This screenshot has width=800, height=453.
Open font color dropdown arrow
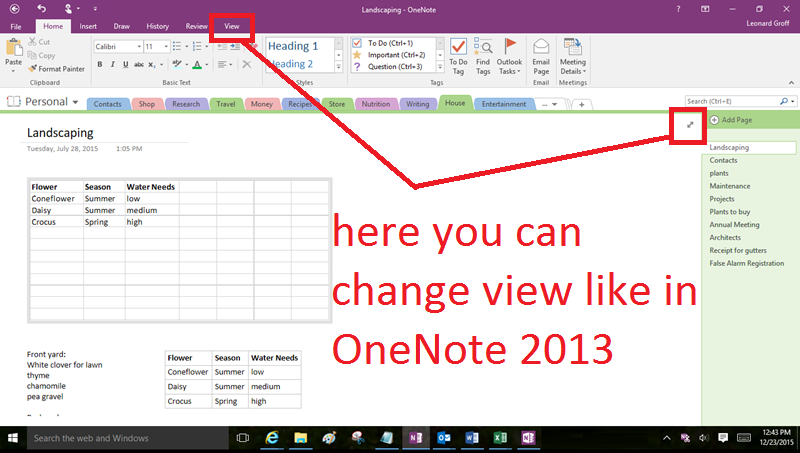pos(207,64)
